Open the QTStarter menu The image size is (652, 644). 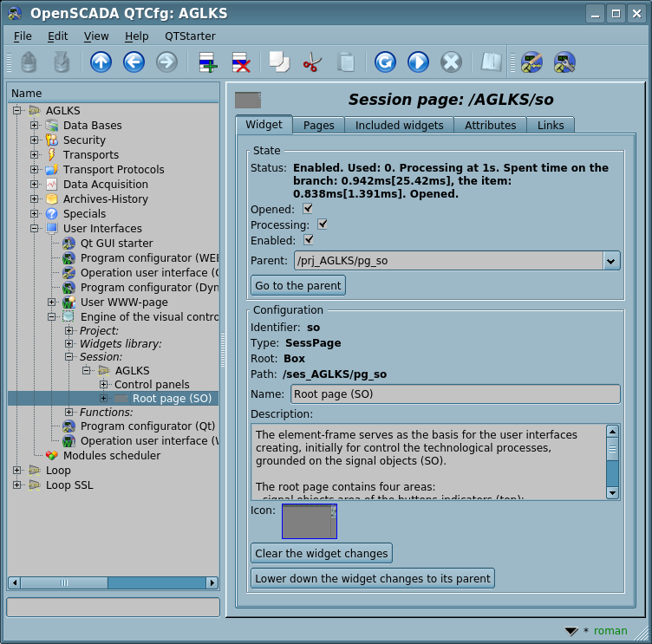coord(190,36)
